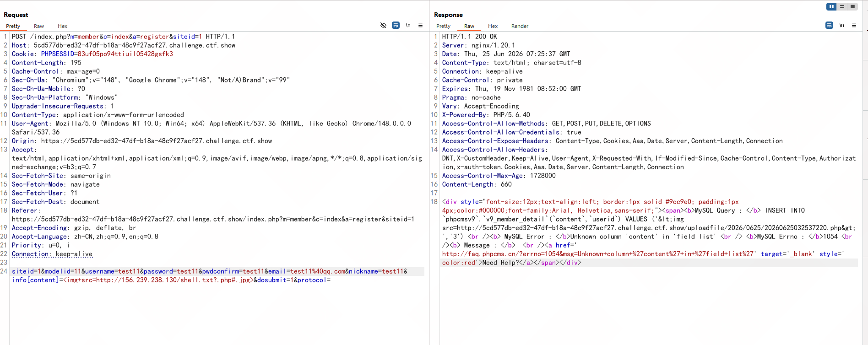Click the Referer URL in request
Screen dimensions: 868x345
tap(213, 219)
